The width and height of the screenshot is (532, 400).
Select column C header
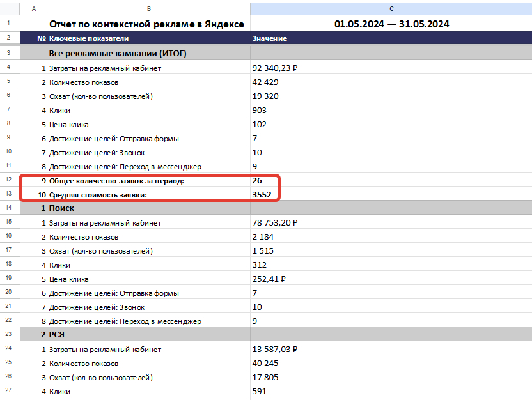coord(391,9)
